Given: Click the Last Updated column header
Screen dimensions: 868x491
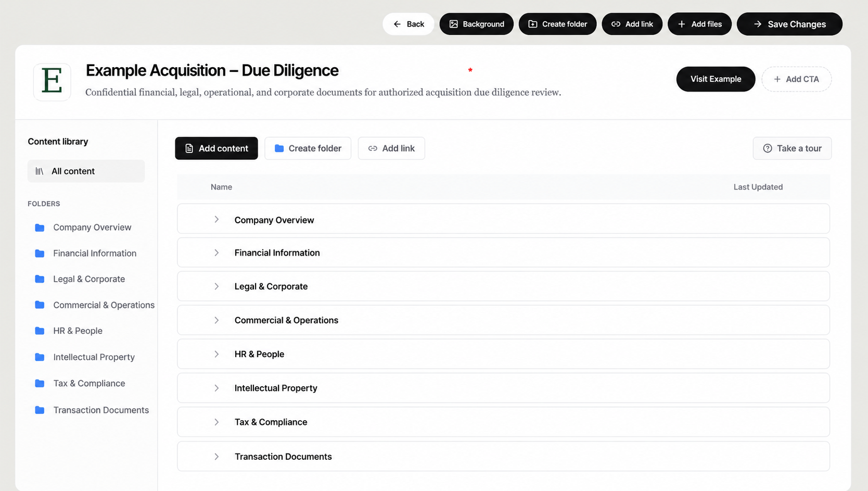Looking at the screenshot, I should [x=758, y=187].
